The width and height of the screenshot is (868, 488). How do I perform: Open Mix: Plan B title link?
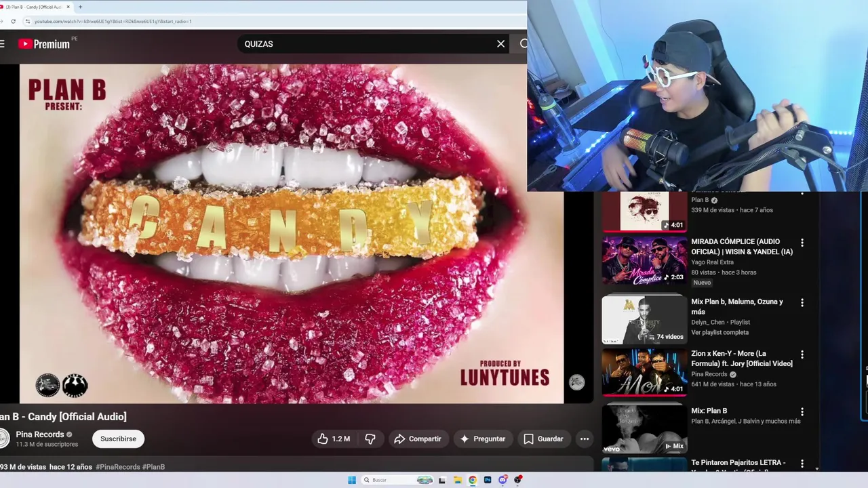click(709, 411)
